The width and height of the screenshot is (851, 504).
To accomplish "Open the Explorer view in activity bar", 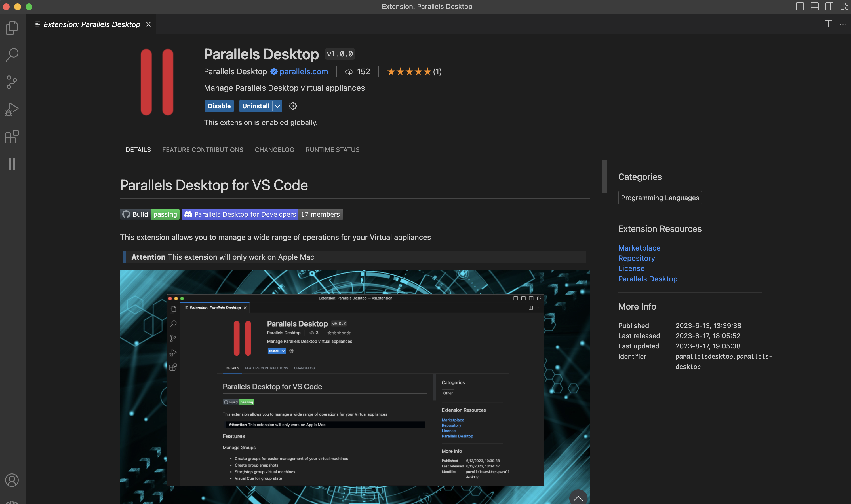I will [x=12, y=27].
